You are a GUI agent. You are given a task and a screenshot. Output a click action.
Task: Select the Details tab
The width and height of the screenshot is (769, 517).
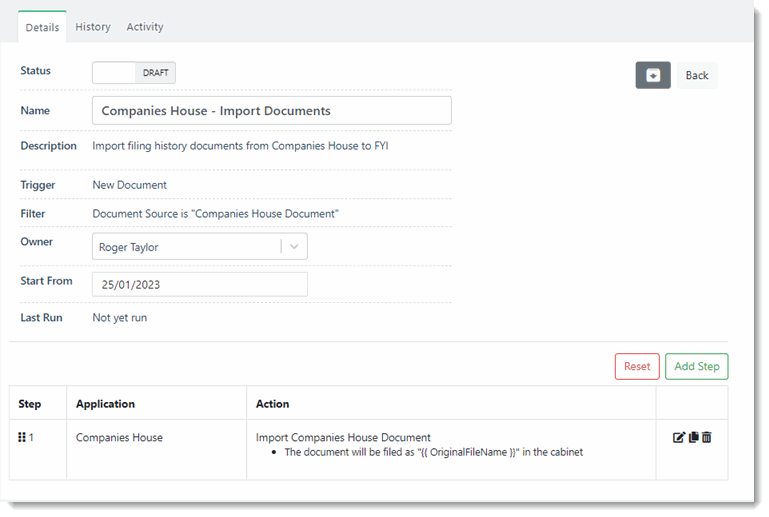click(42, 27)
